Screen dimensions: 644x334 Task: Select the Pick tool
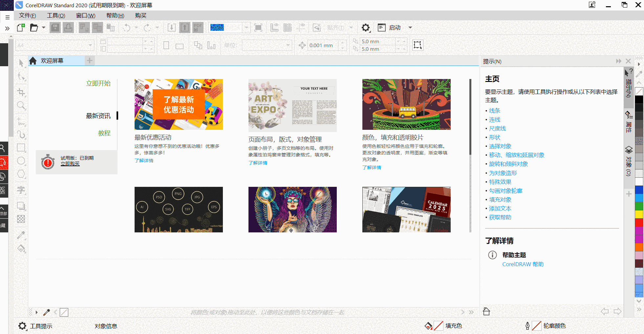pyautogui.click(x=21, y=63)
